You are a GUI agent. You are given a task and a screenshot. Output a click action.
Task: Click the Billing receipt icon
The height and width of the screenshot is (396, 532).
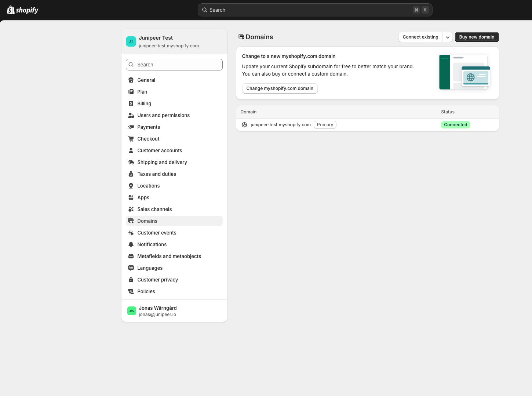[x=131, y=103]
